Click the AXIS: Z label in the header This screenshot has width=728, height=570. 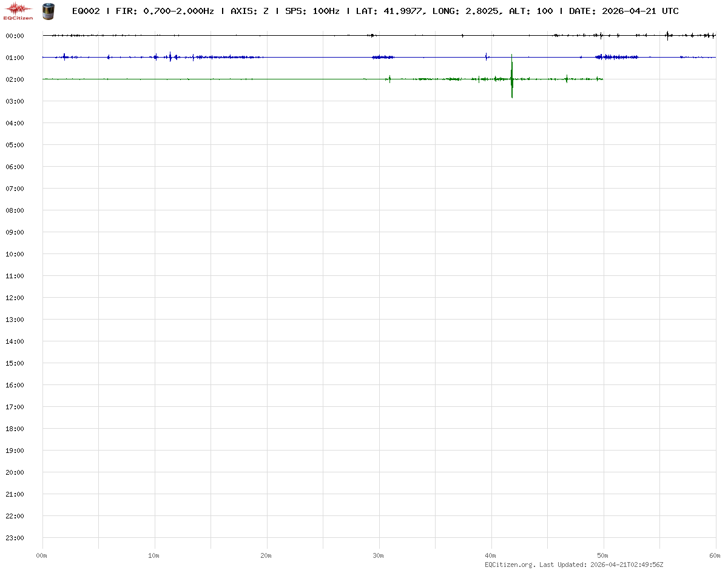pos(249,11)
